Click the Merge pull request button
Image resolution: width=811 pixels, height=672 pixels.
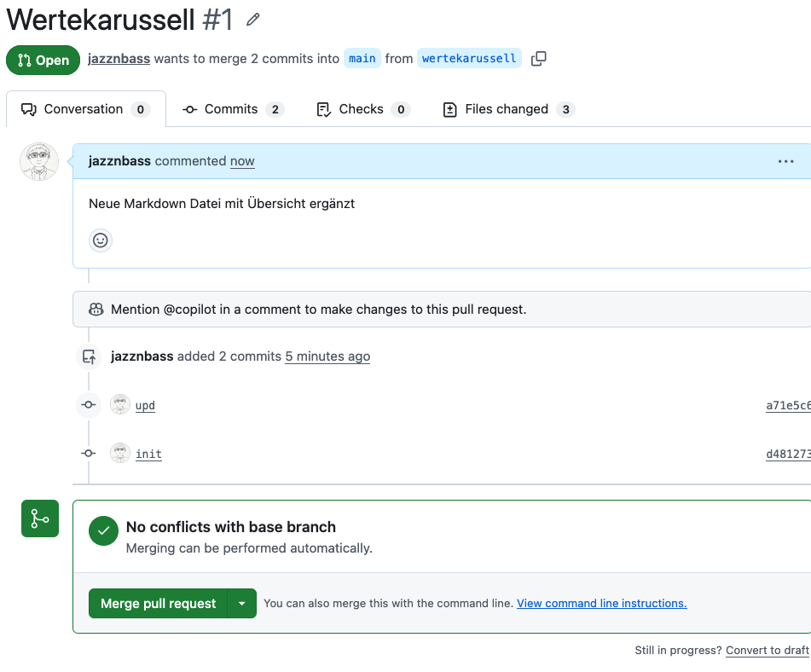(159, 604)
